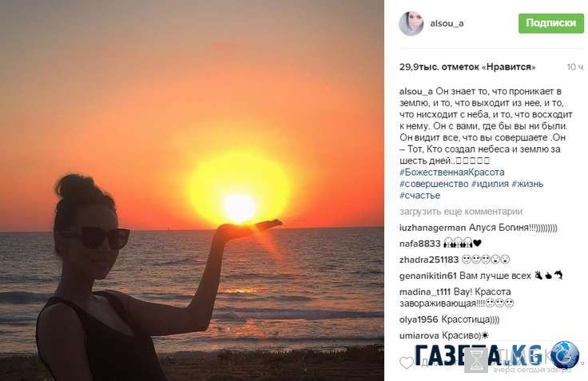
Task: Open commenter nafa8833 profile
Action: 420,244
